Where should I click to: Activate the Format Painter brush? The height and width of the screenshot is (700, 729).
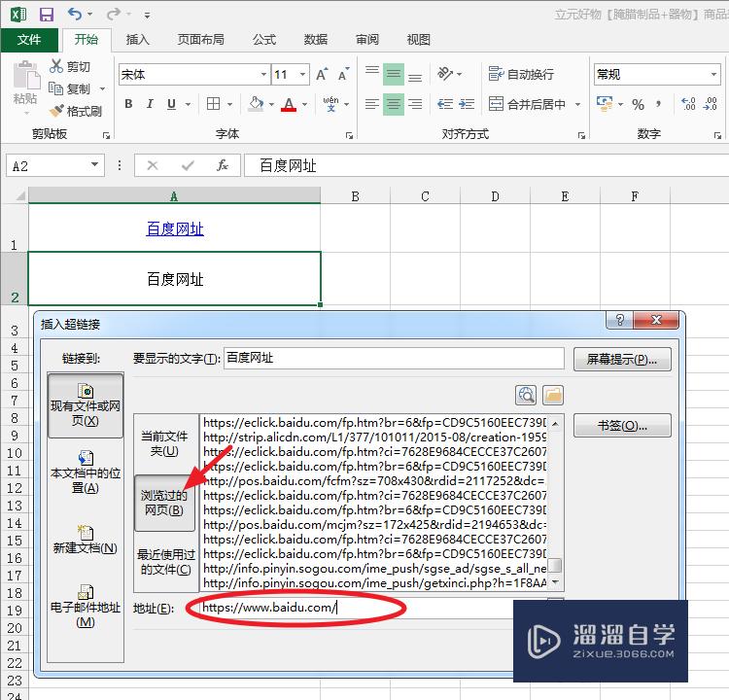(56, 111)
